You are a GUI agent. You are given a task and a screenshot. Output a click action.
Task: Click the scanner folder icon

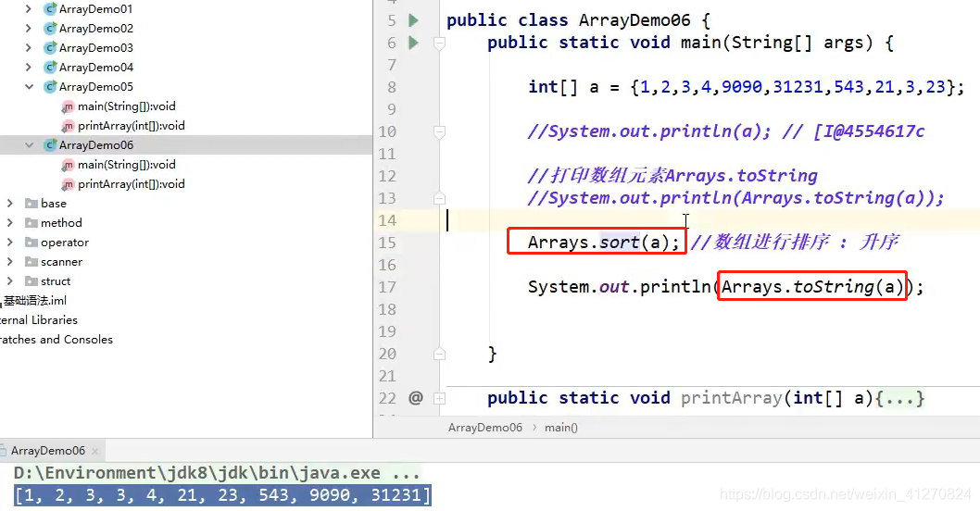[x=31, y=262]
